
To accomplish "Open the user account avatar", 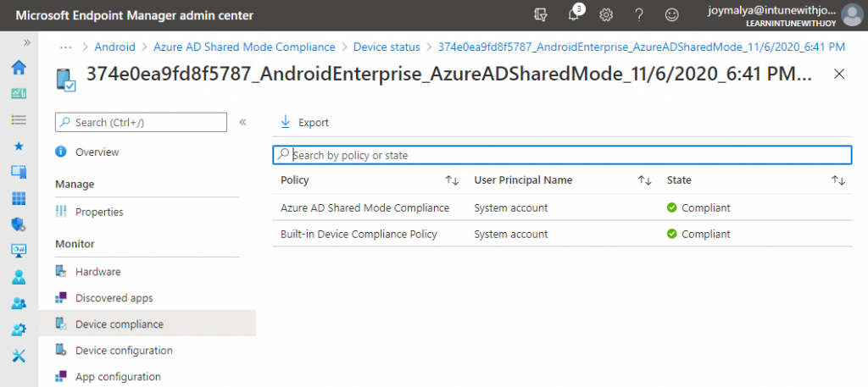I will point(852,15).
